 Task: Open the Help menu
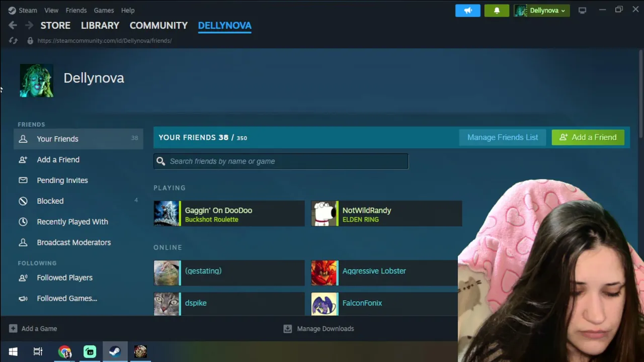click(128, 10)
